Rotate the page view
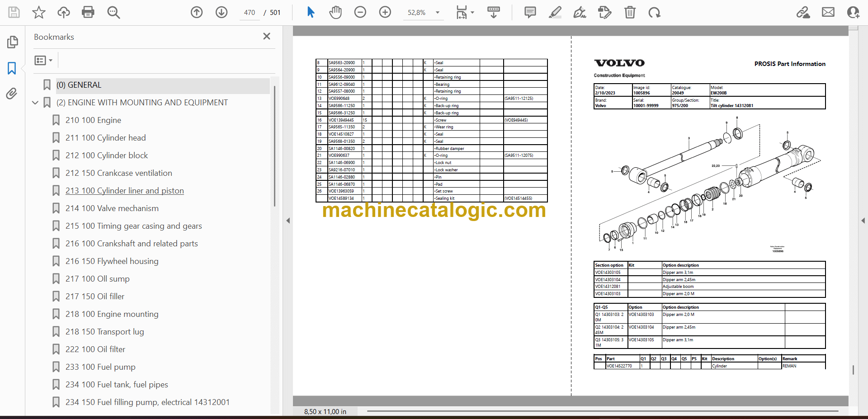The image size is (868, 419). click(654, 12)
